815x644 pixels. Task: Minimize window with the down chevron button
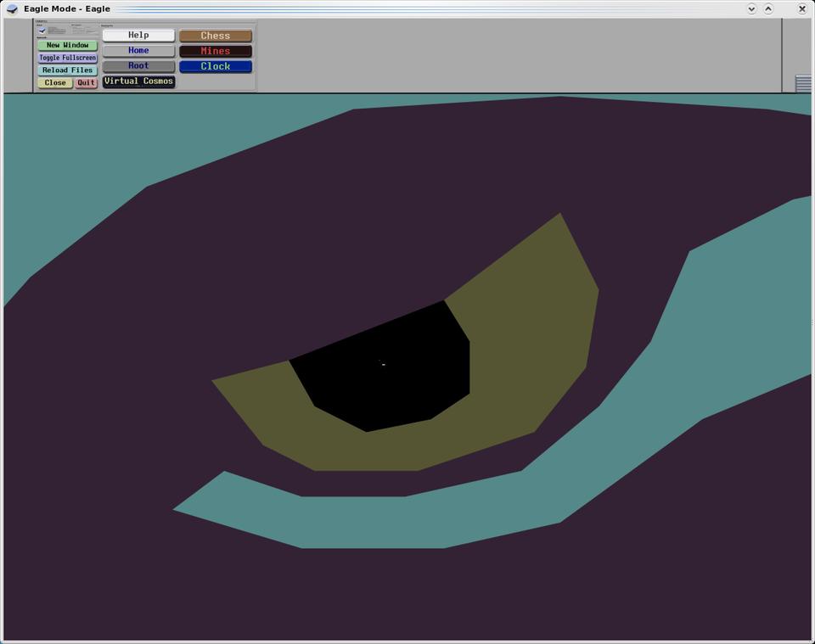(751, 8)
